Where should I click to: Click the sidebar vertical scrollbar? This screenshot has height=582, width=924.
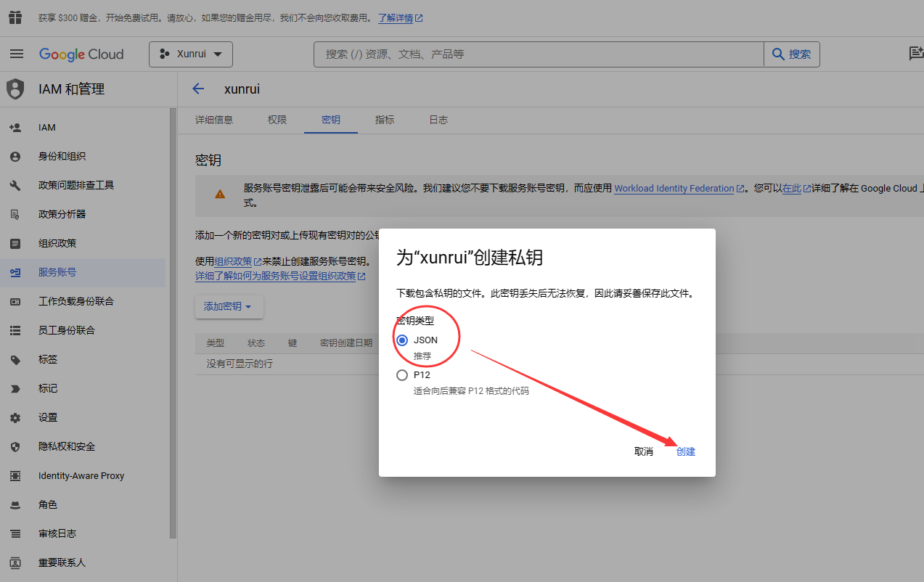click(x=173, y=323)
